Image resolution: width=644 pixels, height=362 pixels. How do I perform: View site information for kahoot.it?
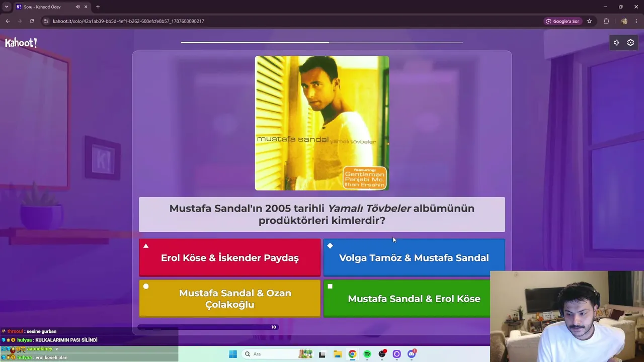pyautogui.click(x=46, y=21)
